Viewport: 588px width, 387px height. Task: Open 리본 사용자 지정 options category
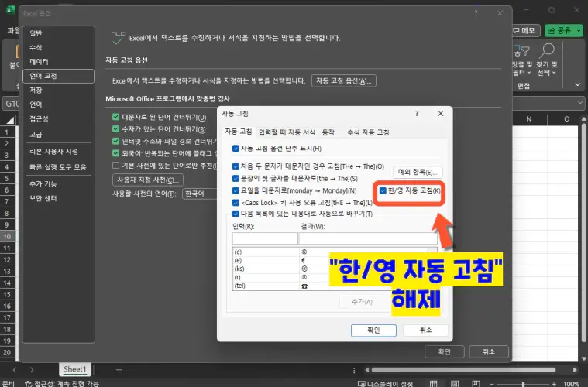coord(58,152)
